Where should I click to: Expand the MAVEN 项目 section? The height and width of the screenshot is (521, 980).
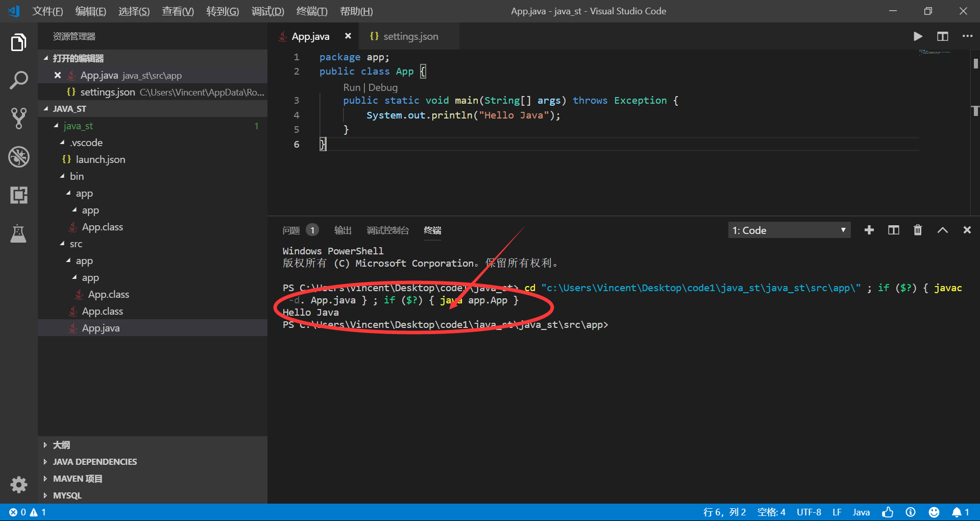[x=77, y=479]
